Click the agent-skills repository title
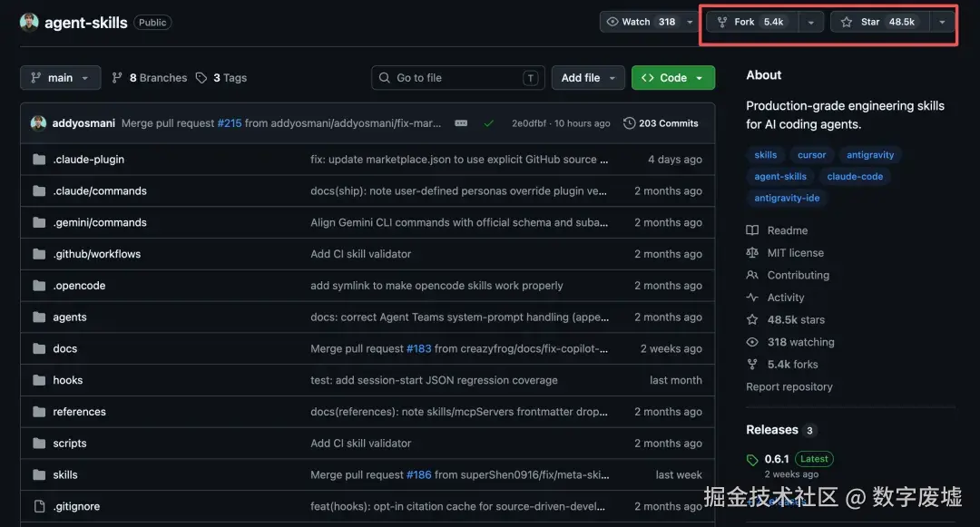The width and height of the screenshot is (980, 527). [85, 23]
